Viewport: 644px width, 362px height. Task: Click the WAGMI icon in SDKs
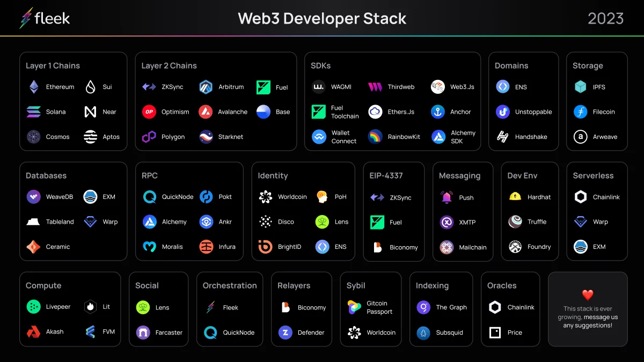tap(319, 87)
